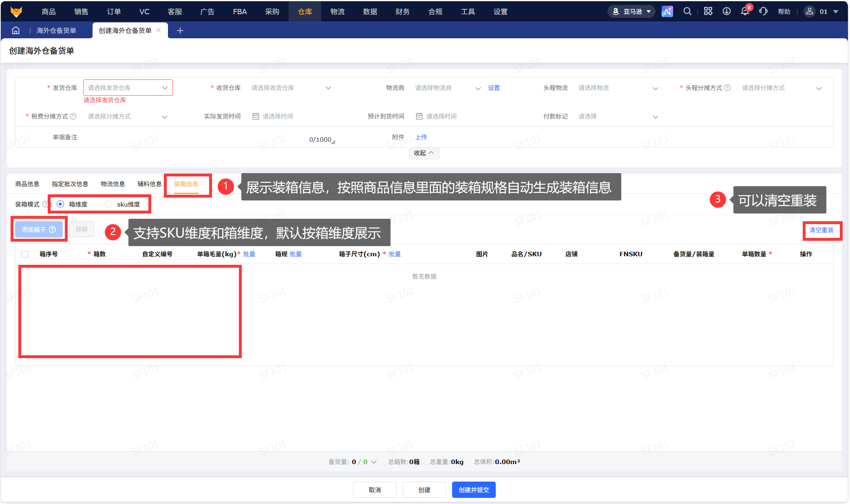
Task: Open the 付款标记 dropdown
Action: (x=618, y=116)
